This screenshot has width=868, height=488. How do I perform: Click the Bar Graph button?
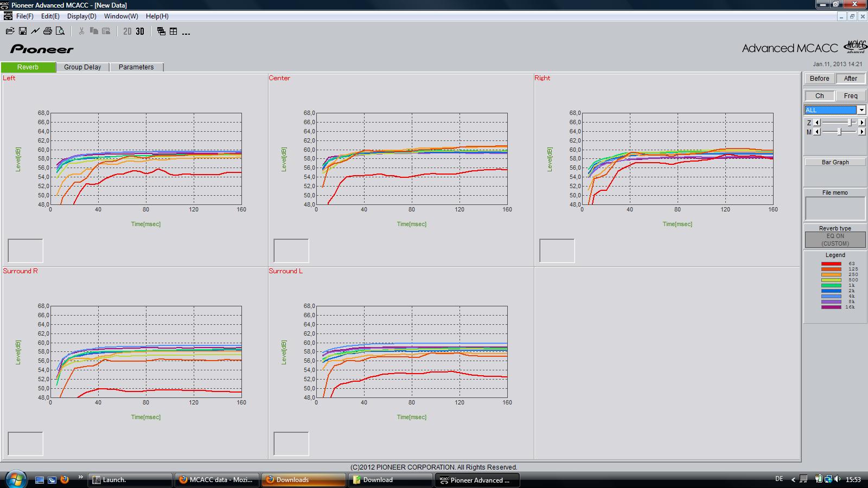(x=835, y=162)
